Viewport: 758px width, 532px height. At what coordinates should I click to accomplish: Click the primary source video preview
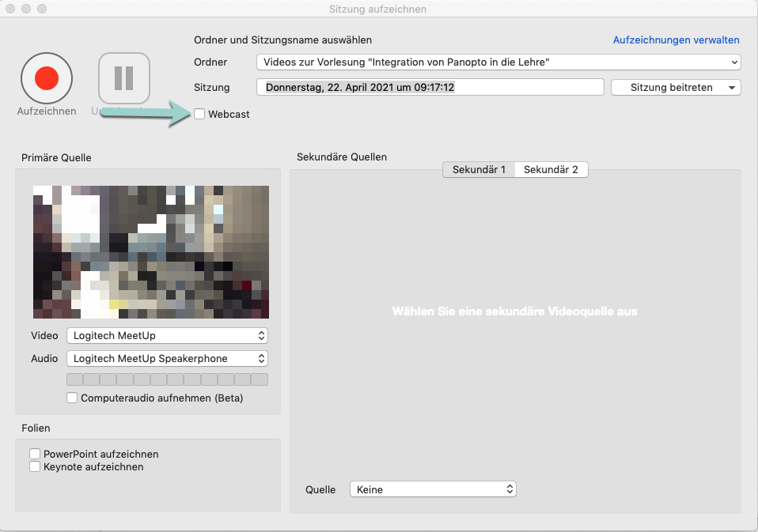tap(150, 251)
